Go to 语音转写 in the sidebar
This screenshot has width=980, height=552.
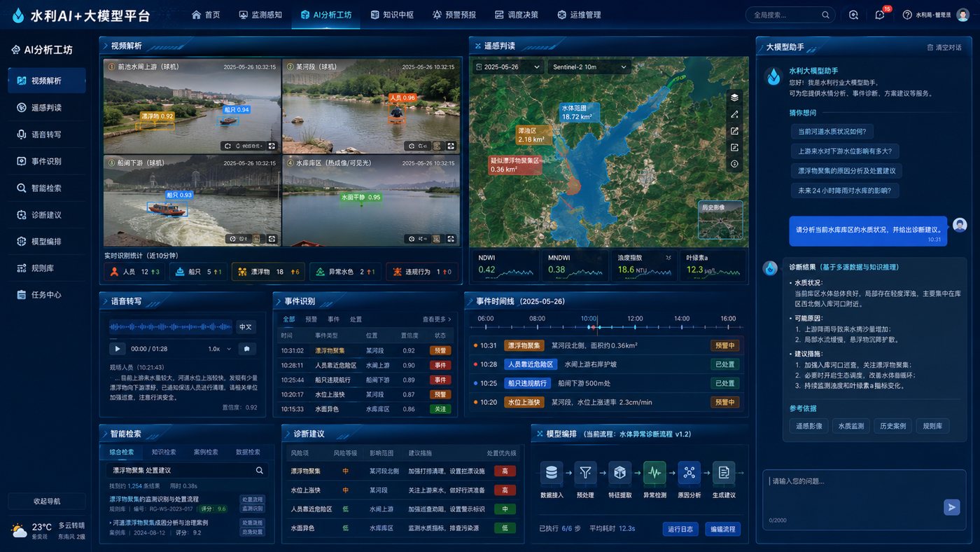pyautogui.click(x=47, y=134)
